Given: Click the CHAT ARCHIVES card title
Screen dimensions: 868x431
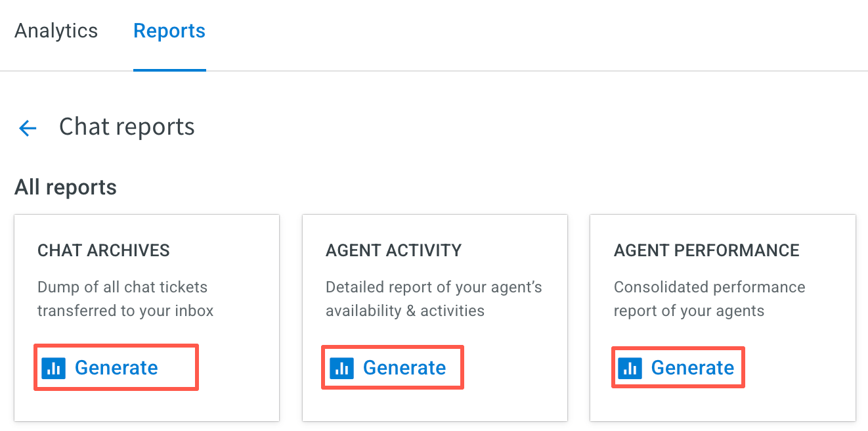Looking at the screenshot, I should (x=104, y=250).
